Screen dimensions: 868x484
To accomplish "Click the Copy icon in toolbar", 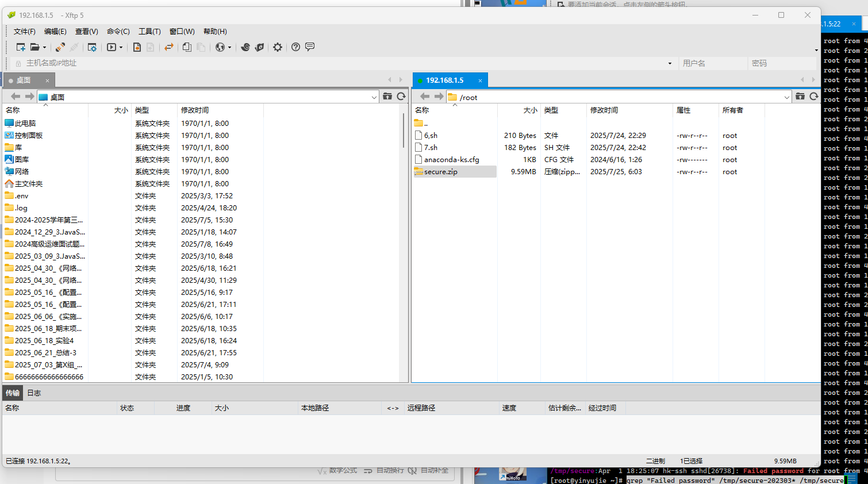I will [187, 47].
